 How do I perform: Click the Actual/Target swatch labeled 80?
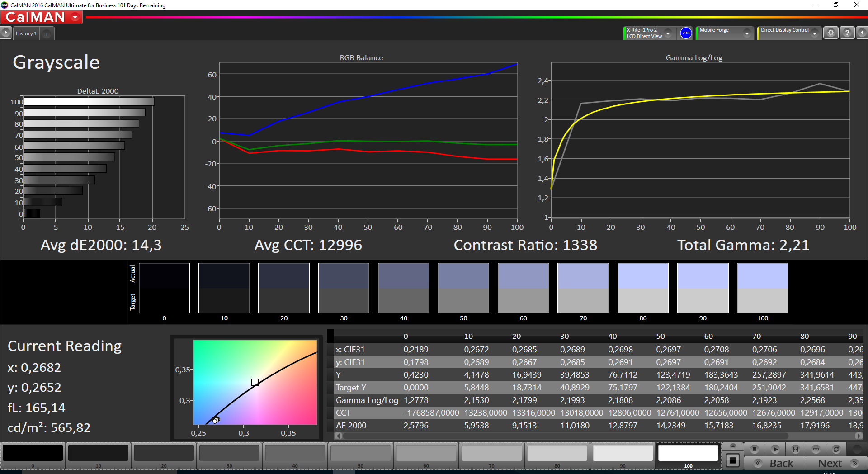[643, 288]
